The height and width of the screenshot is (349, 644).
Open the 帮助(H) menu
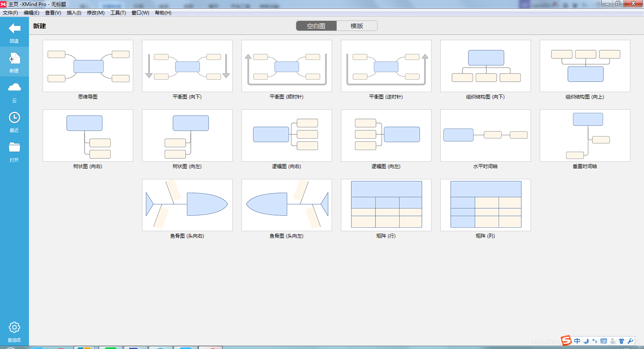point(163,13)
